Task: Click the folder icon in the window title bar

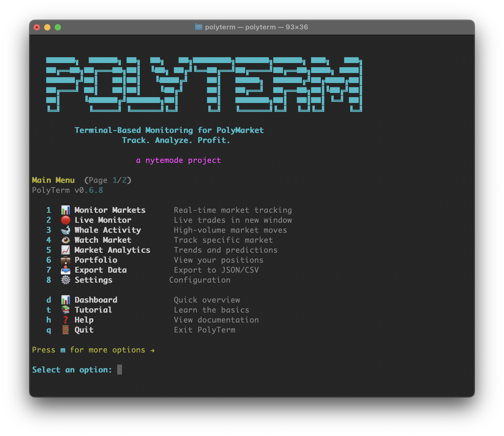Action: click(198, 27)
